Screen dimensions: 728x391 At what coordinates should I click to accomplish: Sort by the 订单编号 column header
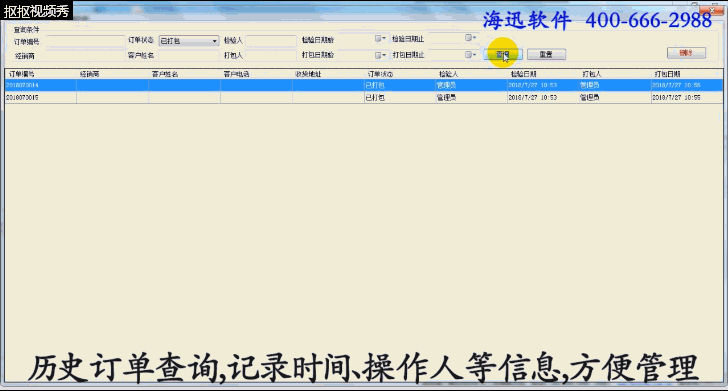(40, 74)
